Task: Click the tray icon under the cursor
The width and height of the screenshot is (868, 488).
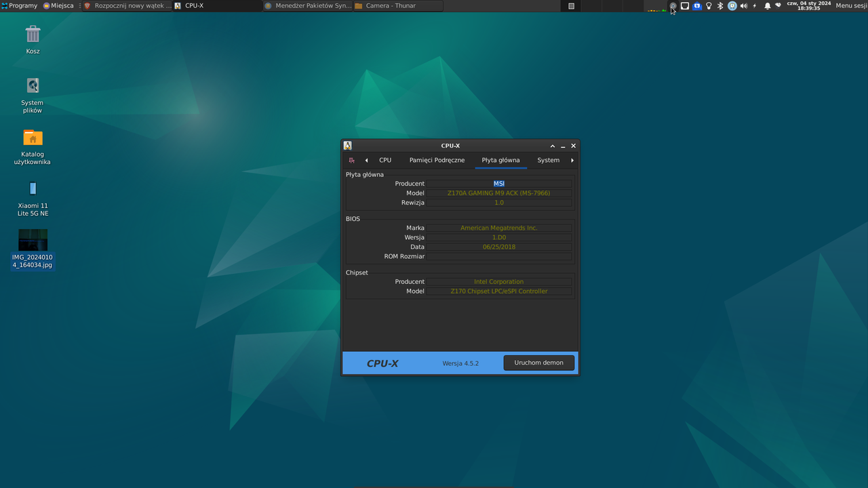Action: pyautogui.click(x=673, y=5)
